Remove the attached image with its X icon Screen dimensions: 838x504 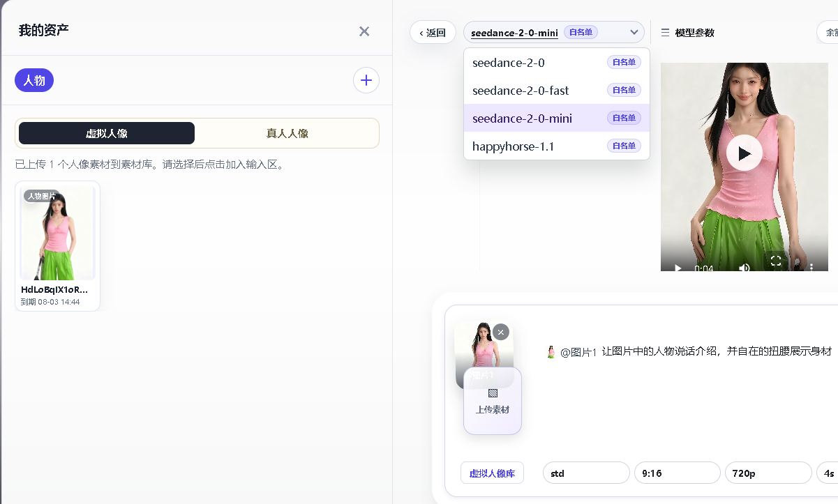(501, 332)
